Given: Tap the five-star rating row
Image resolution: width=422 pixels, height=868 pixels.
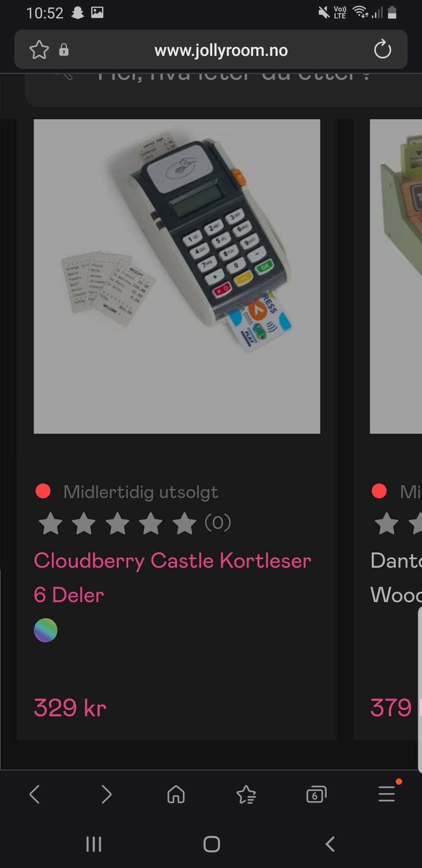Looking at the screenshot, I should tap(135, 523).
